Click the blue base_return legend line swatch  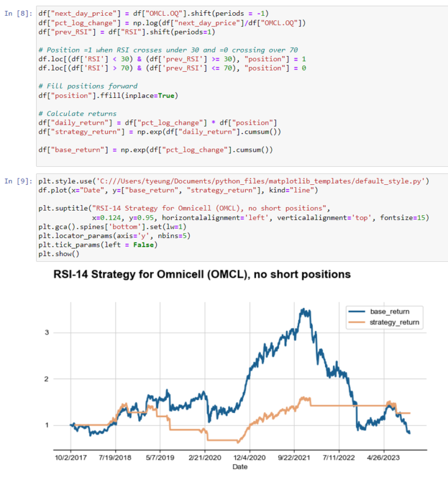(356, 311)
